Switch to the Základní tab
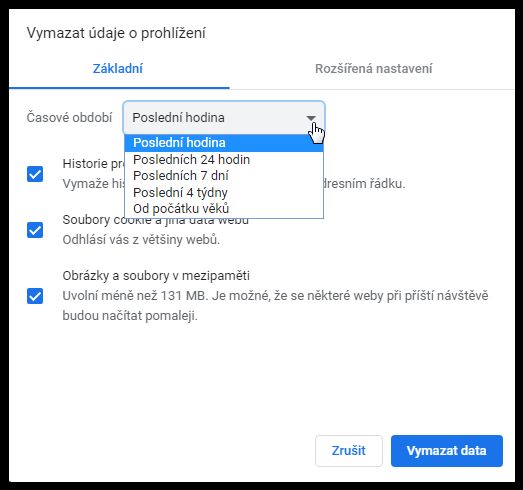Screen dimensions: 523x490 [x=118, y=69]
